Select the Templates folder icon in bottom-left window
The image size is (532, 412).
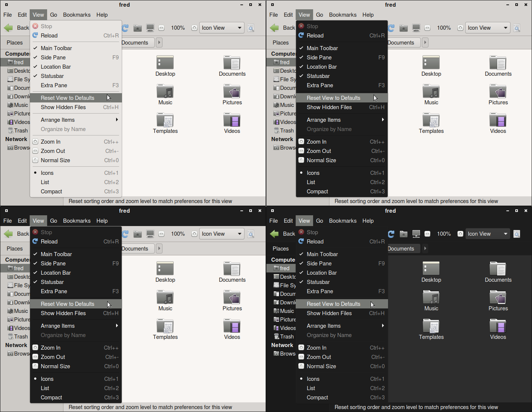165,326
